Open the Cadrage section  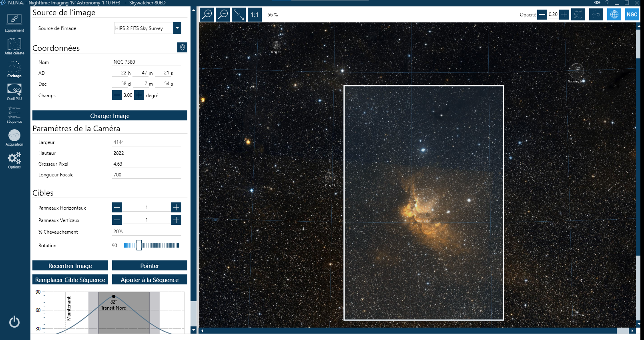click(x=14, y=69)
